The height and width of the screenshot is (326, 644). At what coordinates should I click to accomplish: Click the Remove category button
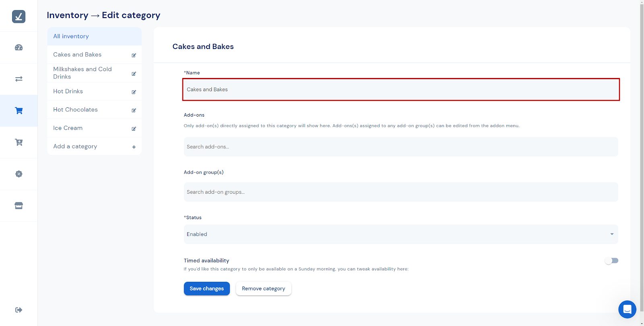pos(263,289)
